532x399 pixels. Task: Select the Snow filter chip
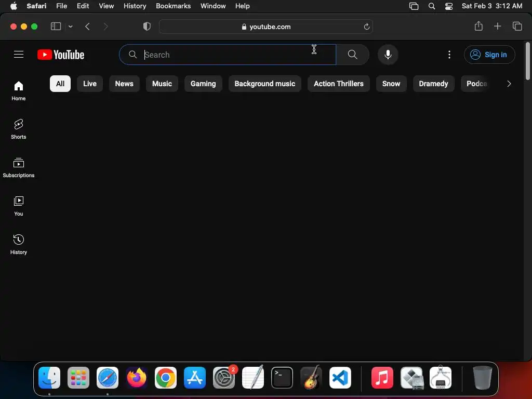391,84
